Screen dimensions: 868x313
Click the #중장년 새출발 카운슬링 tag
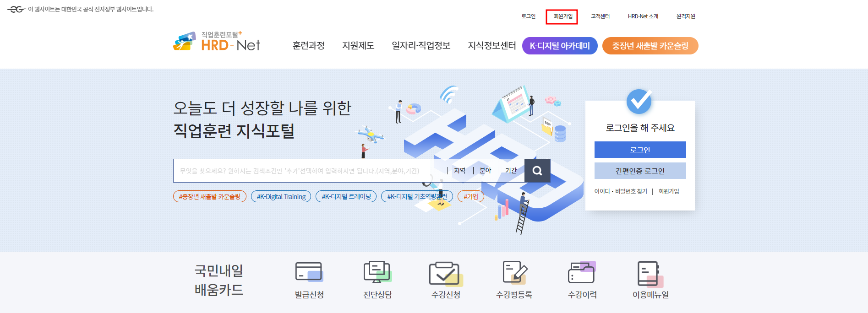point(210,196)
